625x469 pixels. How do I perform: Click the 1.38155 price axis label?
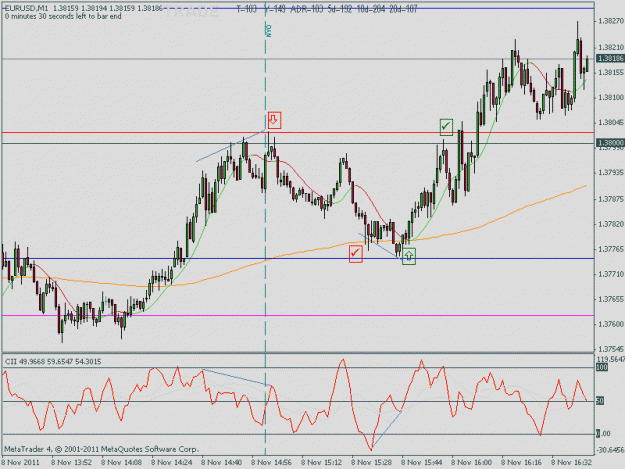coord(611,72)
